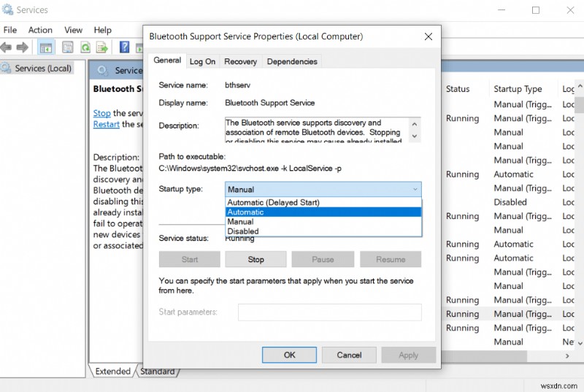Click the service name value bthserv
The height and width of the screenshot is (392, 584).
238,85
